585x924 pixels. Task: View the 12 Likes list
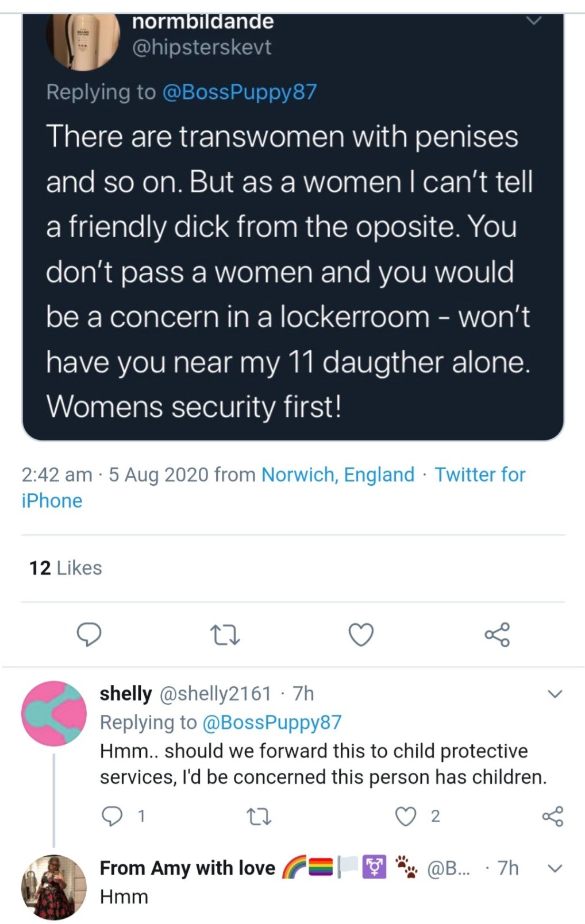[x=66, y=568]
